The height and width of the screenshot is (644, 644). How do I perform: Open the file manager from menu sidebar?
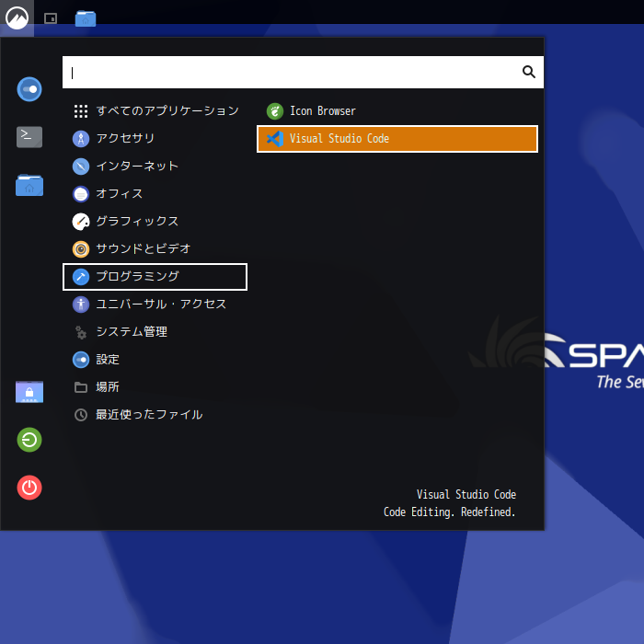pyautogui.click(x=29, y=185)
